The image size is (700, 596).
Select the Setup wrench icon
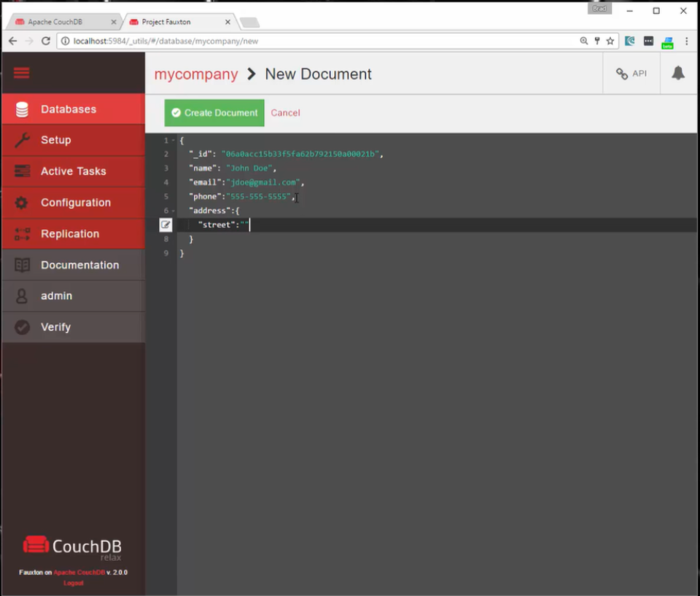[x=23, y=139]
